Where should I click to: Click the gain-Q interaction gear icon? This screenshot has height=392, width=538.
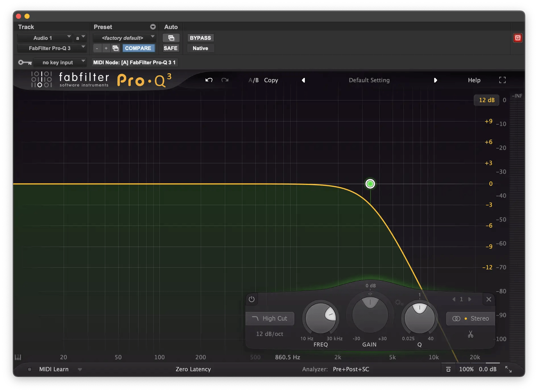(399, 302)
